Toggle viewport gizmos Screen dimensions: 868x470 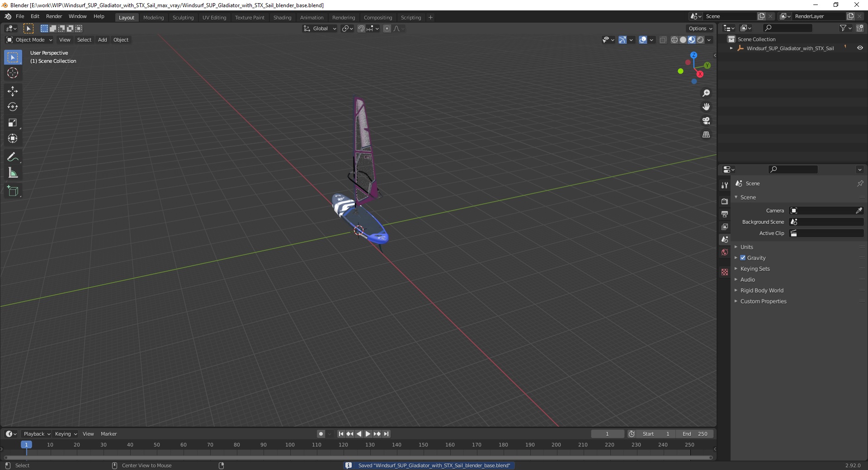tap(623, 40)
